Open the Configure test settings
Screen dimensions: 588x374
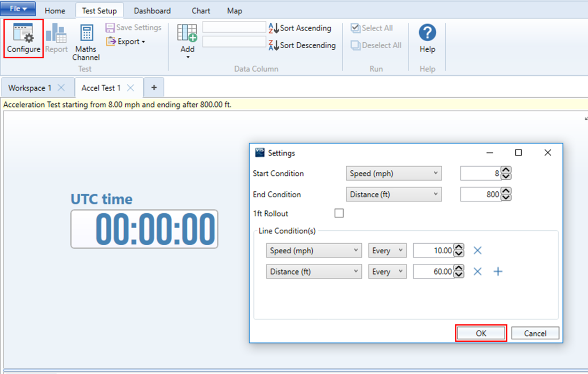[x=24, y=38]
